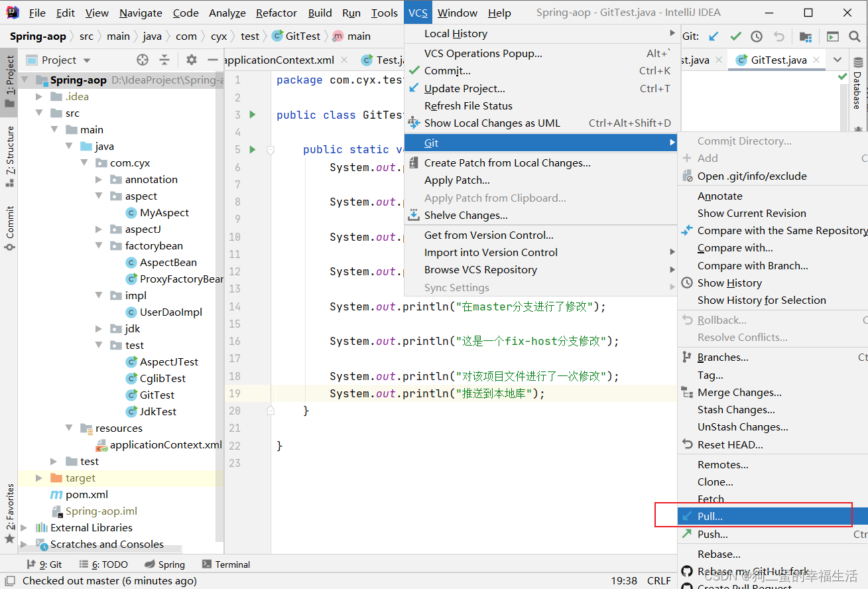868x589 pixels.
Task: Open the Project Structure icon in toolbar
Action: click(x=805, y=36)
